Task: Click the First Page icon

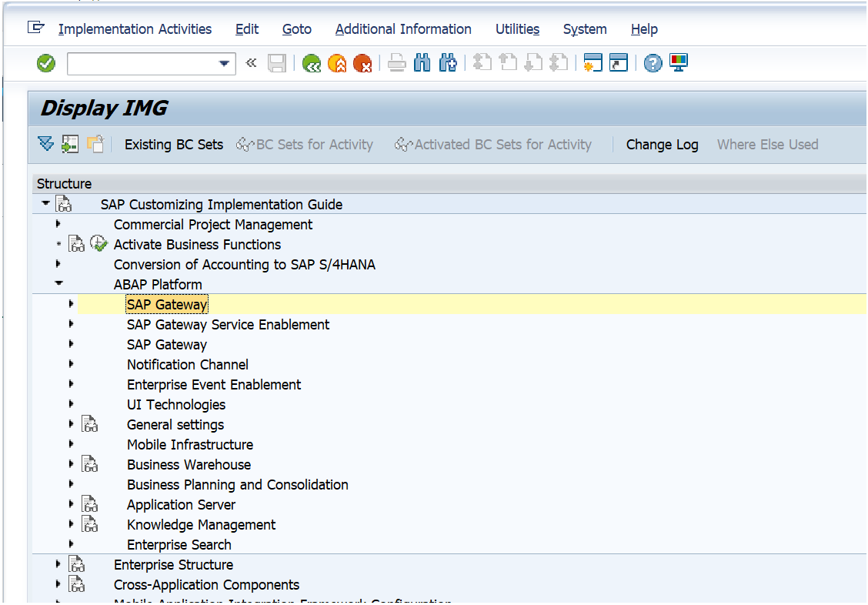Action: (482, 62)
